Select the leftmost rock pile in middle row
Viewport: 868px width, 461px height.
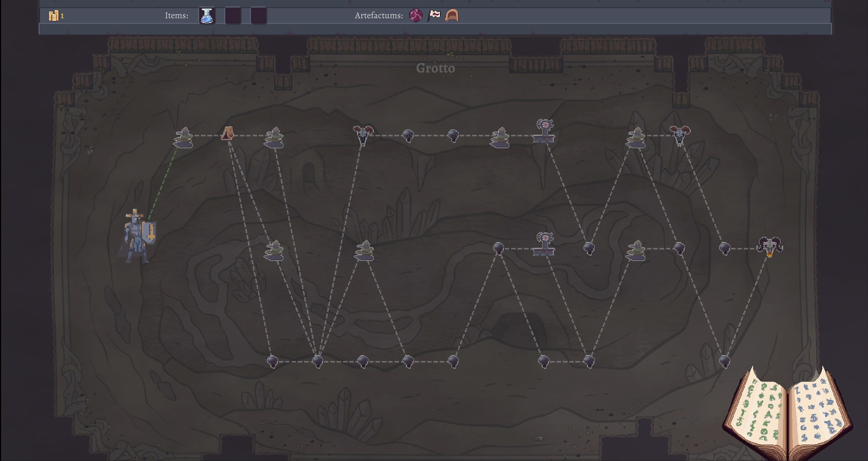pos(274,251)
